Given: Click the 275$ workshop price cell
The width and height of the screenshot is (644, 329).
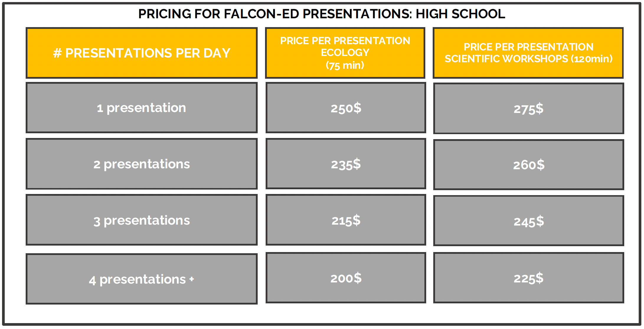Looking at the screenshot, I should [528, 109].
